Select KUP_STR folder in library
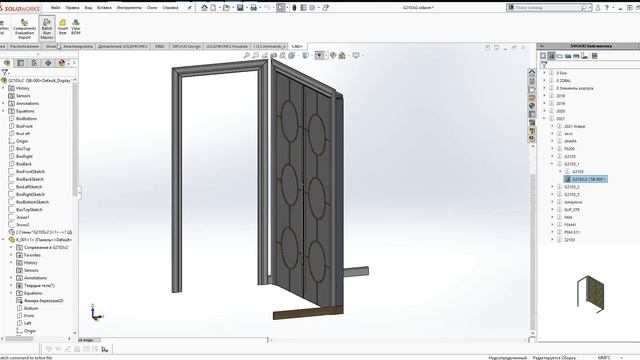The width and height of the screenshot is (640, 360). tap(572, 209)
